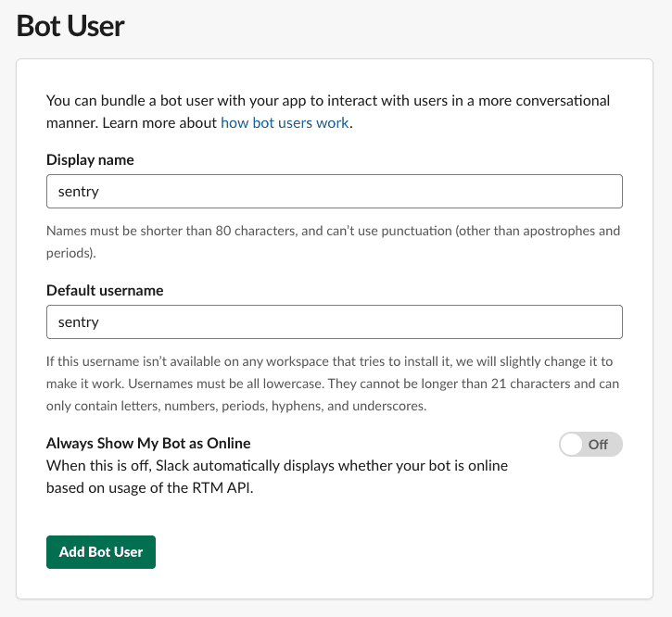Click the 'Display name' label
Viewport: 672px width, 617px height.
coord(90,160)
